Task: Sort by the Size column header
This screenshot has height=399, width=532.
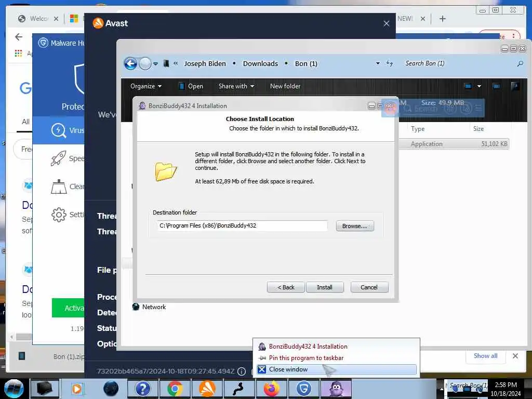Action: 478,129
